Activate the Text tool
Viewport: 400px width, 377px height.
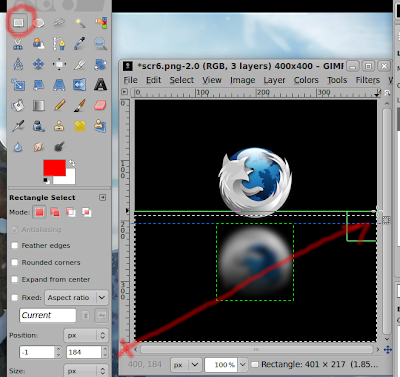coord(101,85)
